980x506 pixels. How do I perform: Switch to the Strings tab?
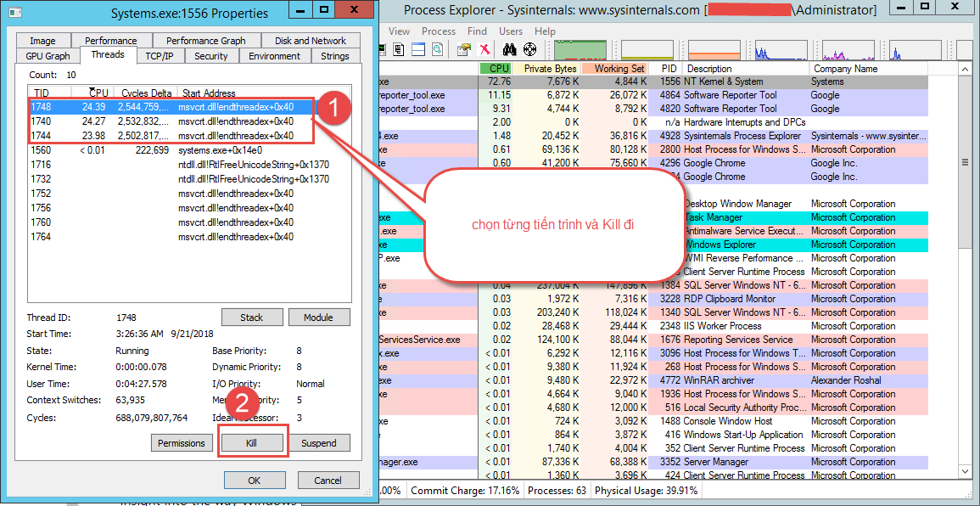(x=335, y=56)
